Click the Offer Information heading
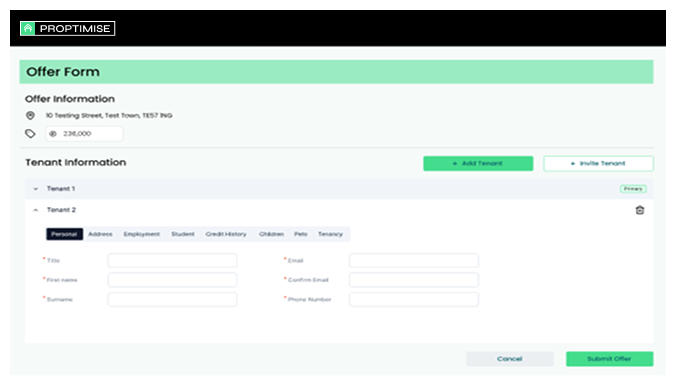 70,99
